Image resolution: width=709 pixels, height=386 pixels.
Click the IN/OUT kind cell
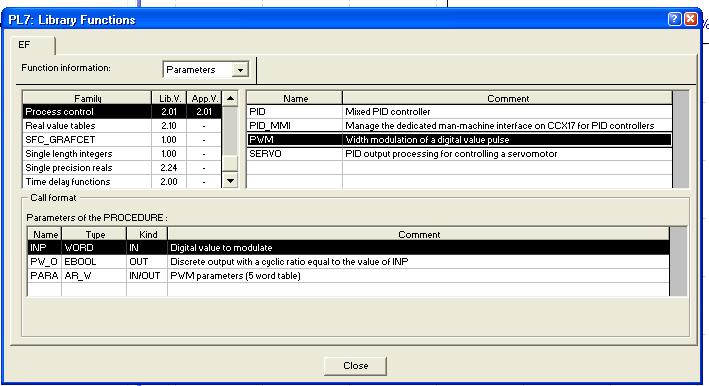click(147, 276)
